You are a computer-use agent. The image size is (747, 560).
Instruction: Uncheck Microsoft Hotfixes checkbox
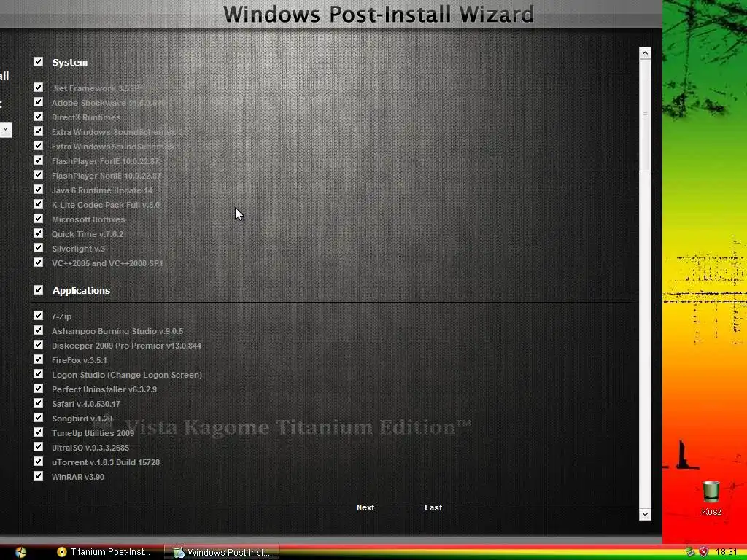coord(38,219)
